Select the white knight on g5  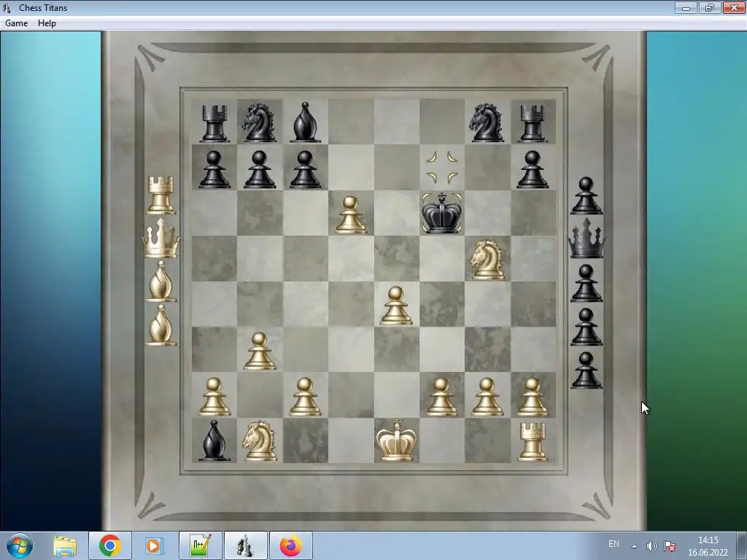(x=487, y=260)
